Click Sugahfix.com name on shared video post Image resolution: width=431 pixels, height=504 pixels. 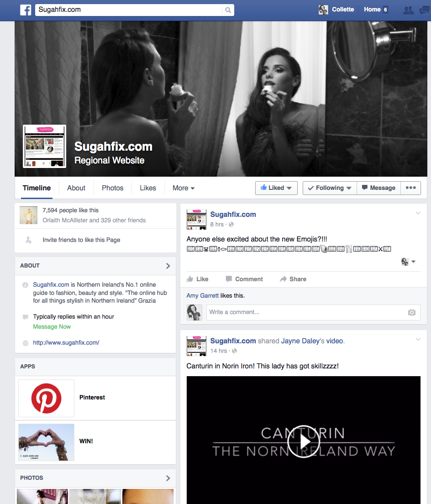pos(233,341)
